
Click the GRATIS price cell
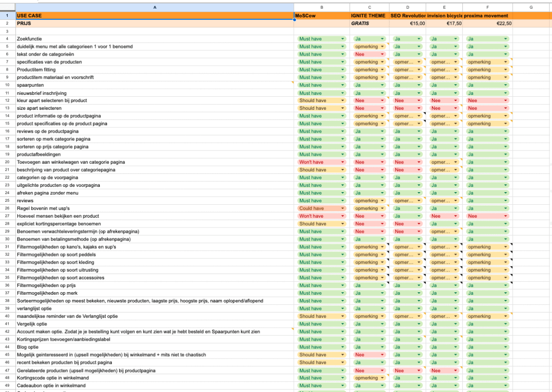(369, 24)
